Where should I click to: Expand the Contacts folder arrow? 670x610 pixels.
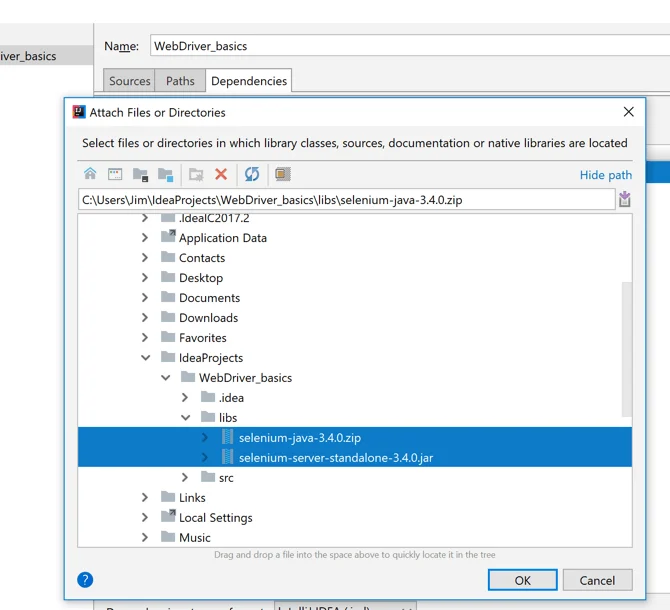[x=145, y=258]
